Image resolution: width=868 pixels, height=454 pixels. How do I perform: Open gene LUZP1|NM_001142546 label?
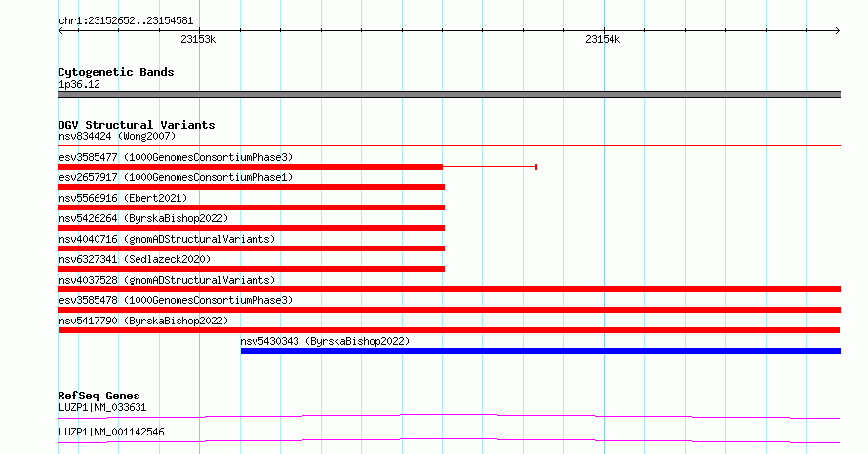point(111,432)
